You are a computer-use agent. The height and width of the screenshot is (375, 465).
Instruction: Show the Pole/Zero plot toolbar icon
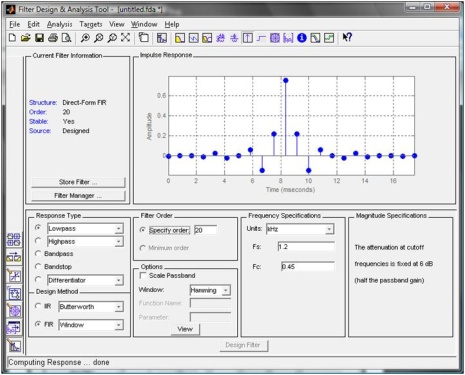(275, 38)
